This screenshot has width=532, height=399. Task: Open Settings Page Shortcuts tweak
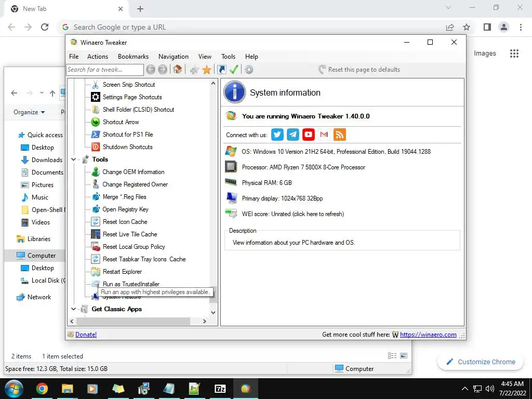(132, 97)
